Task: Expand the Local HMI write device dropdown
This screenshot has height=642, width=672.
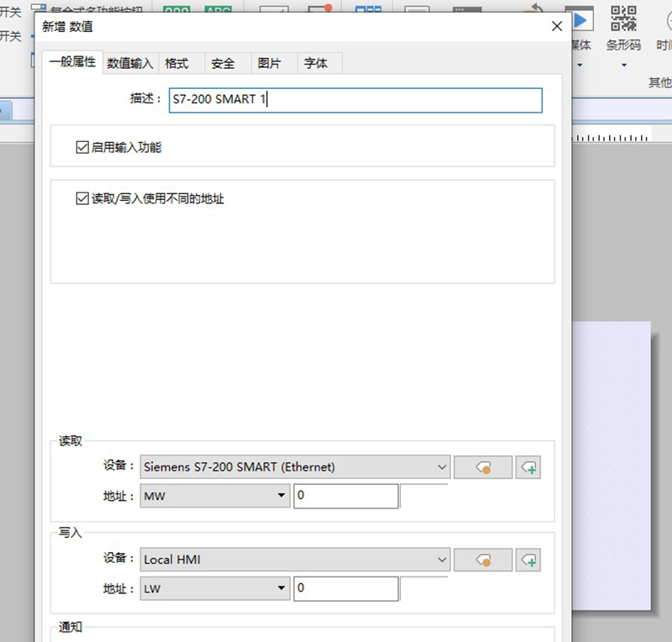Action: (443, 560)
